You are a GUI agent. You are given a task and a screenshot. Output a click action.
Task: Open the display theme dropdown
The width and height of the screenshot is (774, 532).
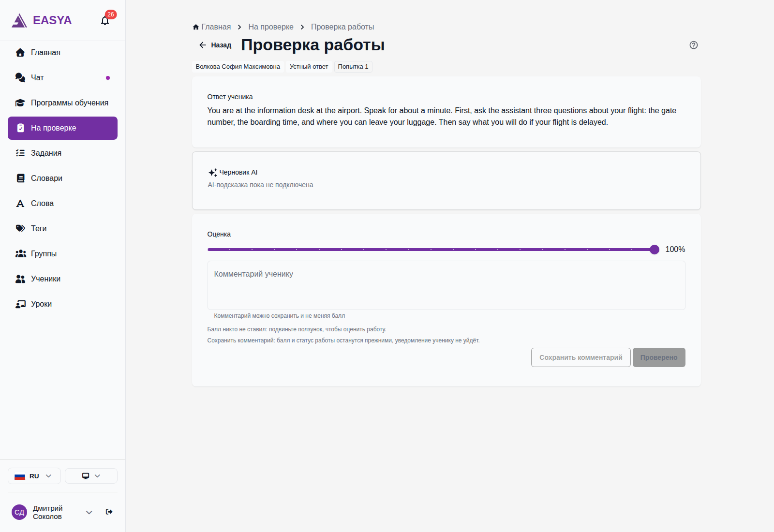91,476
